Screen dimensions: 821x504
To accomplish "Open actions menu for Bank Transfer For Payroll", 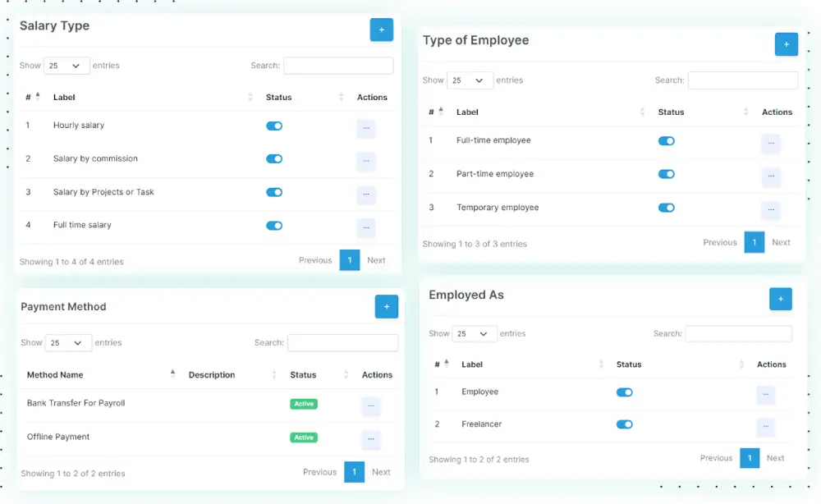I will [371, 406].
